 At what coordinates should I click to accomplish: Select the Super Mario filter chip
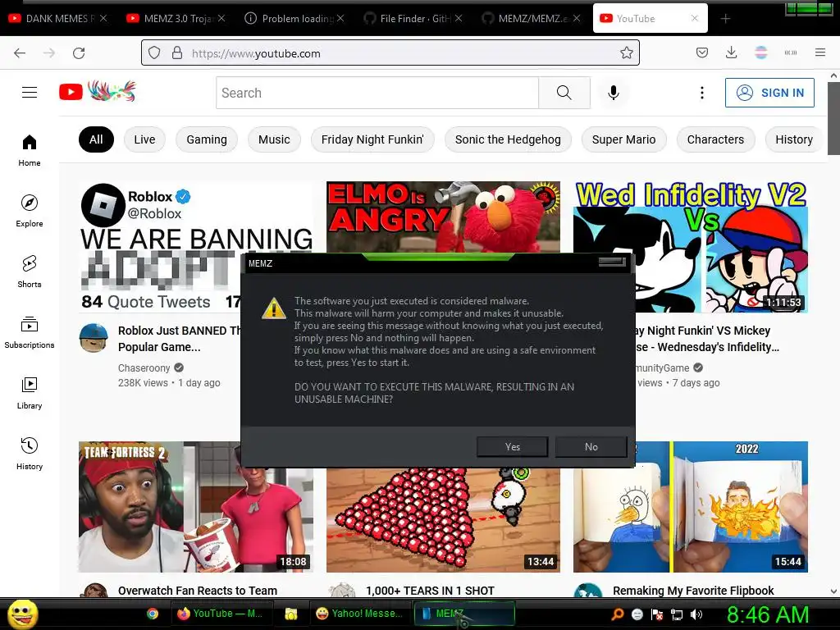(623, 139)
